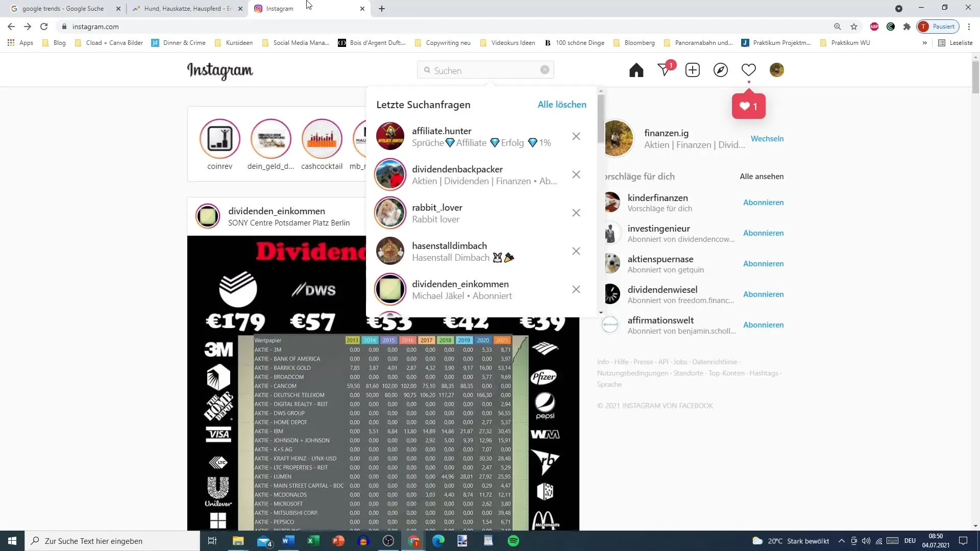
Task: Click the Chrome profile Pausiert button
Action: (938, 27)
